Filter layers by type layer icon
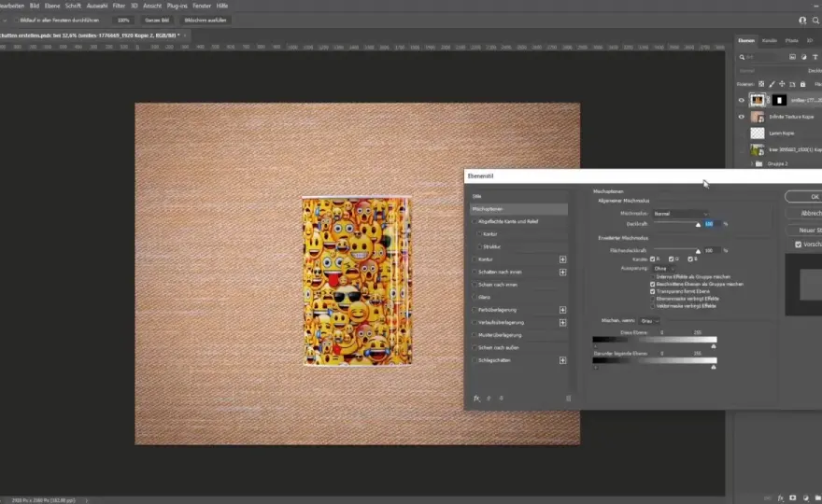822x504 pixels. [815, 57]
